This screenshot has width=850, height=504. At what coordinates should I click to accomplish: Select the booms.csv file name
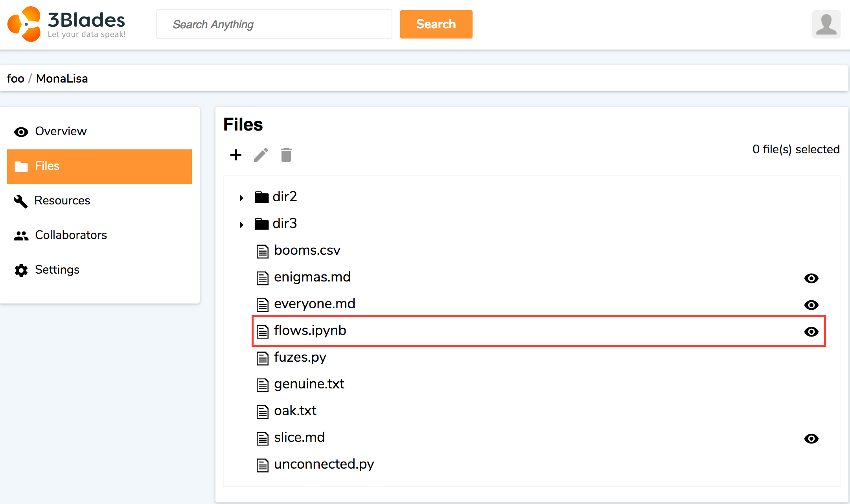(307, 250)
